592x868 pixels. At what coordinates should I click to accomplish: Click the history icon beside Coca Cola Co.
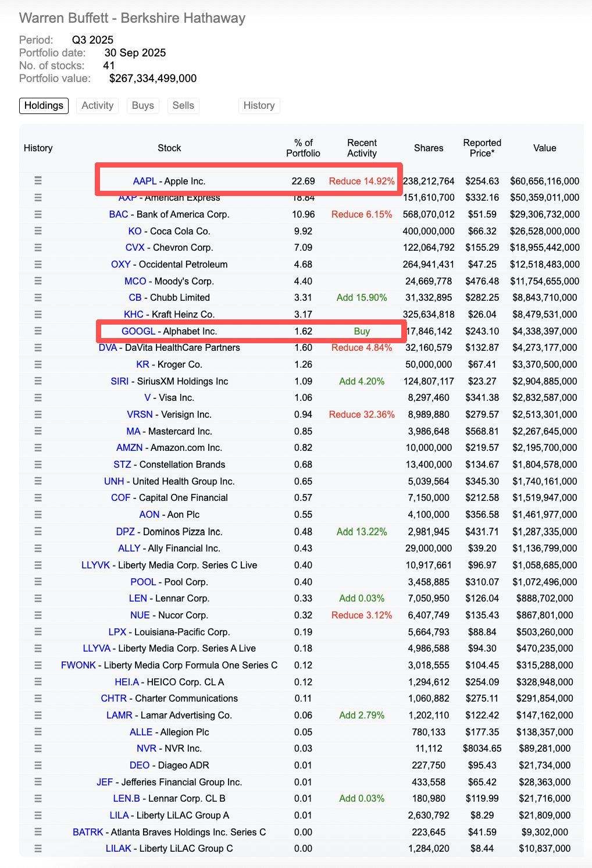38,231
